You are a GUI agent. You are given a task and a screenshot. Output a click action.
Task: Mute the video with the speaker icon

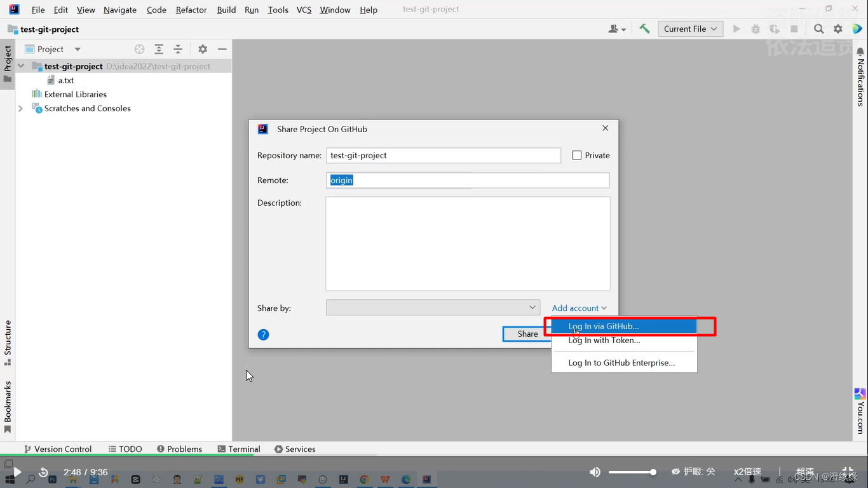point(595,472)
